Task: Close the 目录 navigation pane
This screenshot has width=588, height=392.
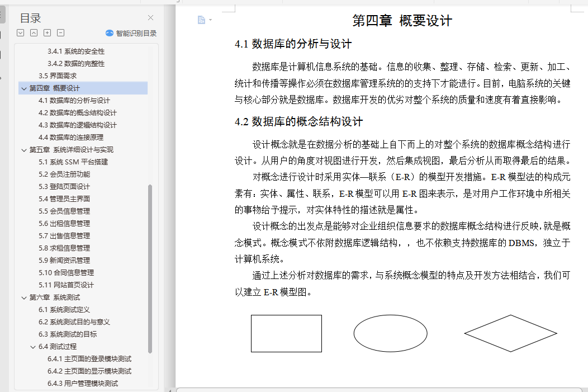Action: click(150, 18)
